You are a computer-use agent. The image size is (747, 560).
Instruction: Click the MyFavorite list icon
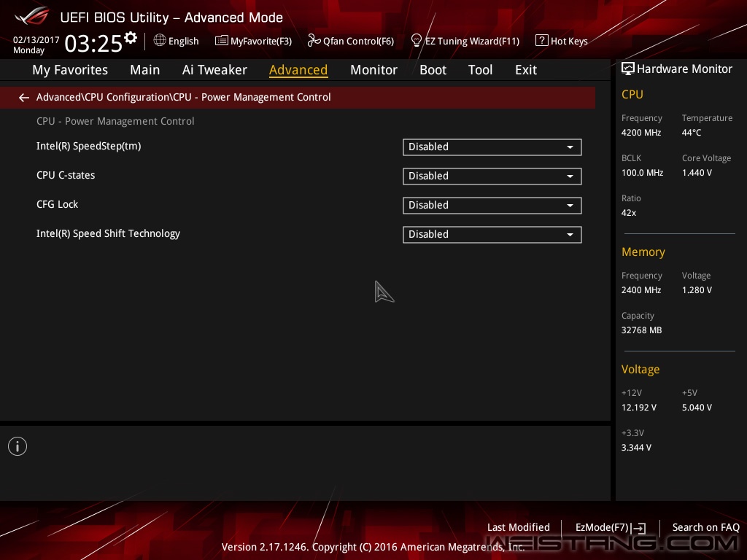pyautogui.click(x=222, y=41)
